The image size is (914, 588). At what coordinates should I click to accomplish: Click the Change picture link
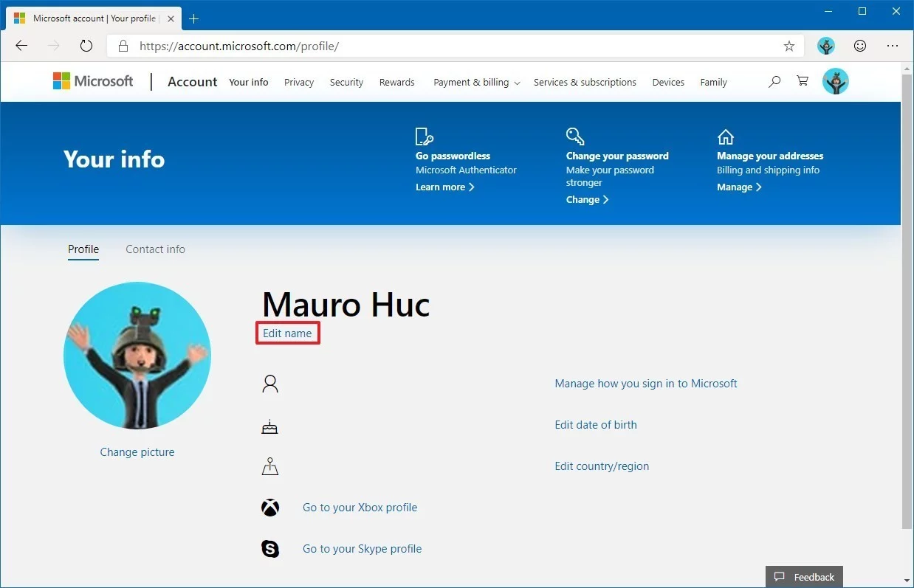tap(137, 452)
